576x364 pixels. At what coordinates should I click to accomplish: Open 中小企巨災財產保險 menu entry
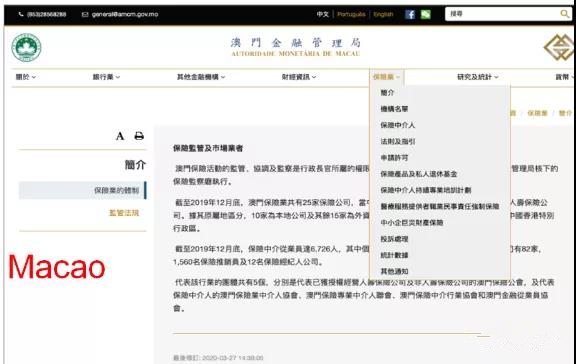point(412,223)
